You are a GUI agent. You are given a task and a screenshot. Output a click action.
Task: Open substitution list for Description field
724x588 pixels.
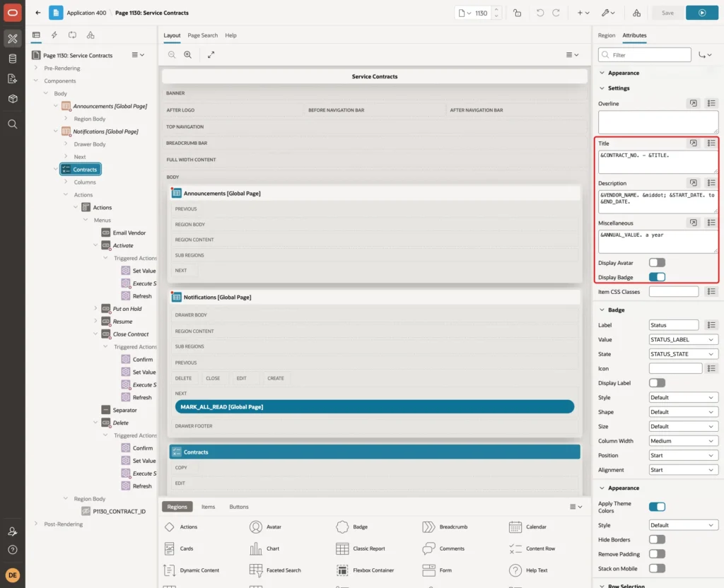click(711, 183)
